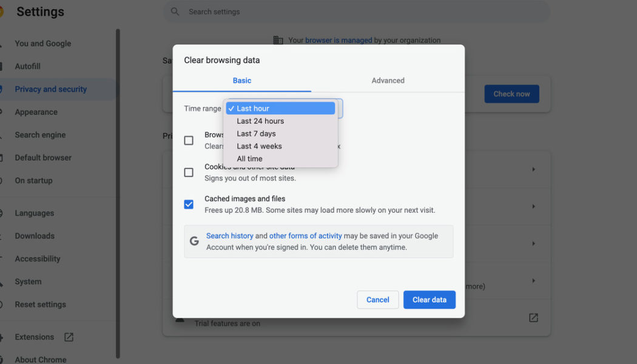The width and height of the screenshot is (637, 364).
Task: Click the Google G icon in the dialog
Action: click(194, 241)
